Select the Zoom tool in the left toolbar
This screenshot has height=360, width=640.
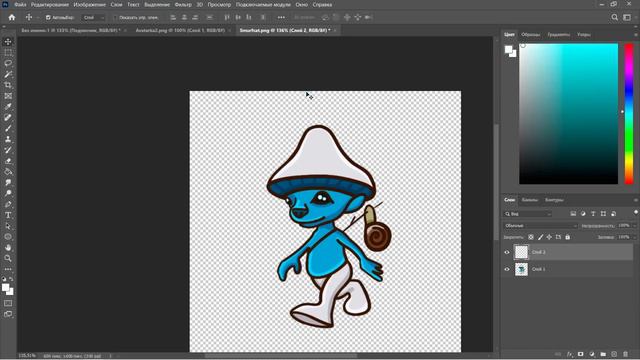(x=8, y=258)
